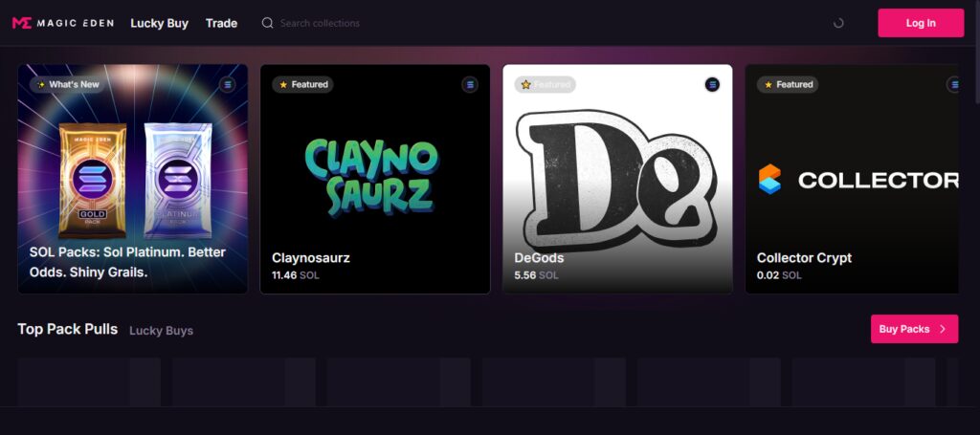Open the Lucky Buy menu
980x435 pixels.
click(x=160, y=23)
